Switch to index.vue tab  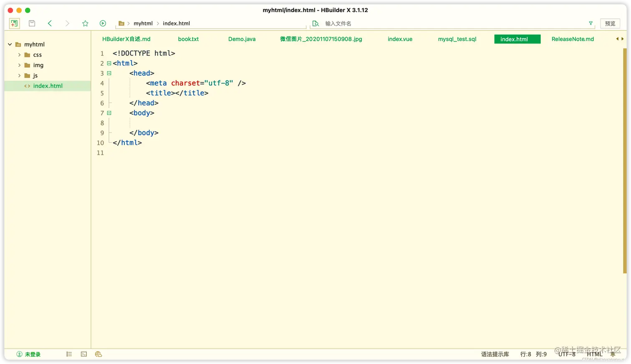(400, 39)
